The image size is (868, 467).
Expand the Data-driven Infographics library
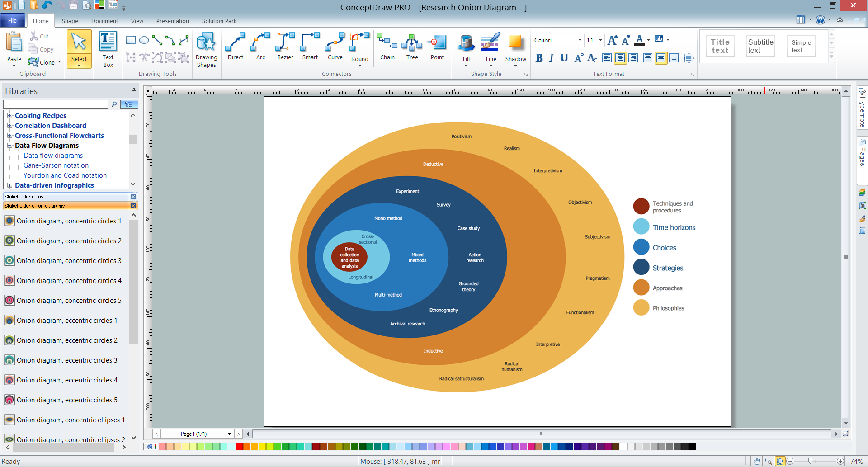click(x=9, y=185)
